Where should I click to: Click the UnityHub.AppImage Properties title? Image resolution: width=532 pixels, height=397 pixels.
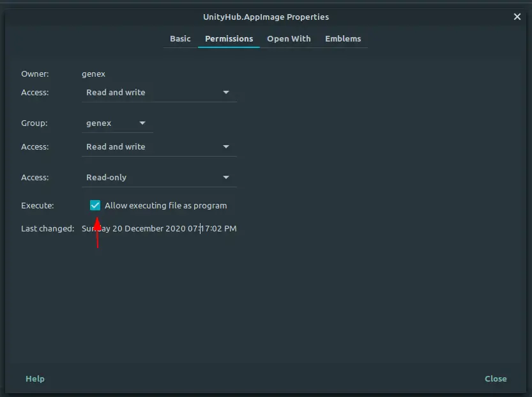coord(266,17)
